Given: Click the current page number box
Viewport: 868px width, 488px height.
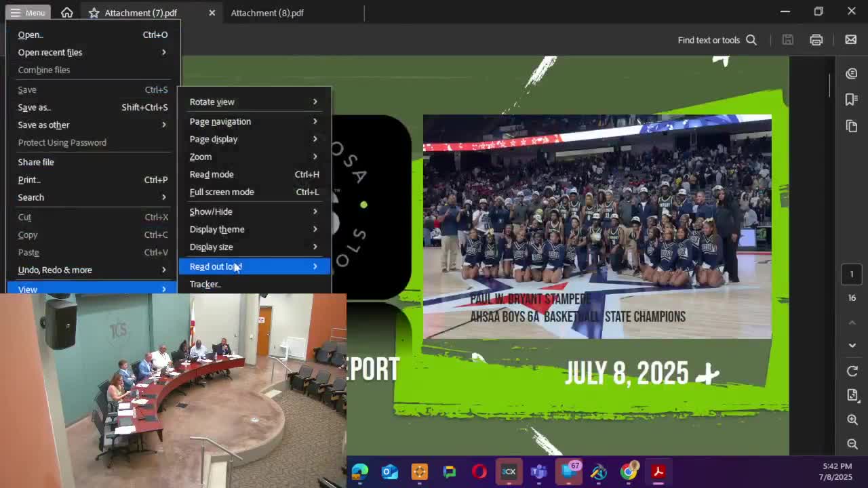Looking at the screenshot, I should 852,274.
